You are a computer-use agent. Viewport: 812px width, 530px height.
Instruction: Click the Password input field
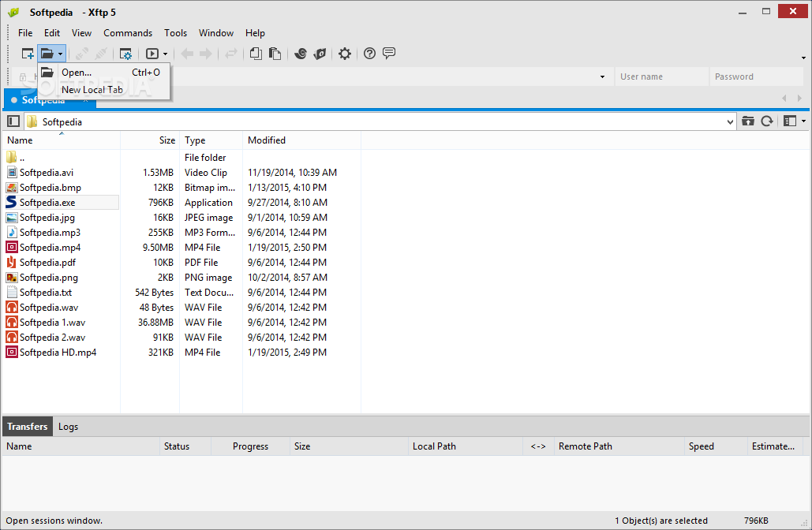[x=756, y=77]
